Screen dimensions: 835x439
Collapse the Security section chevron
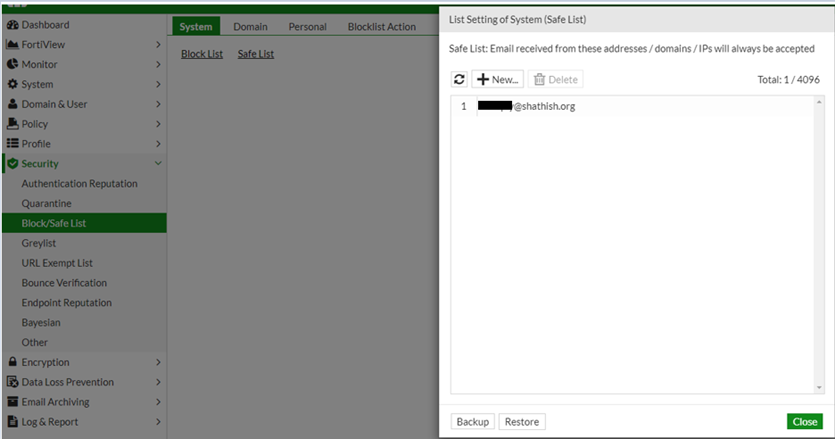click(x=158, y=164)
